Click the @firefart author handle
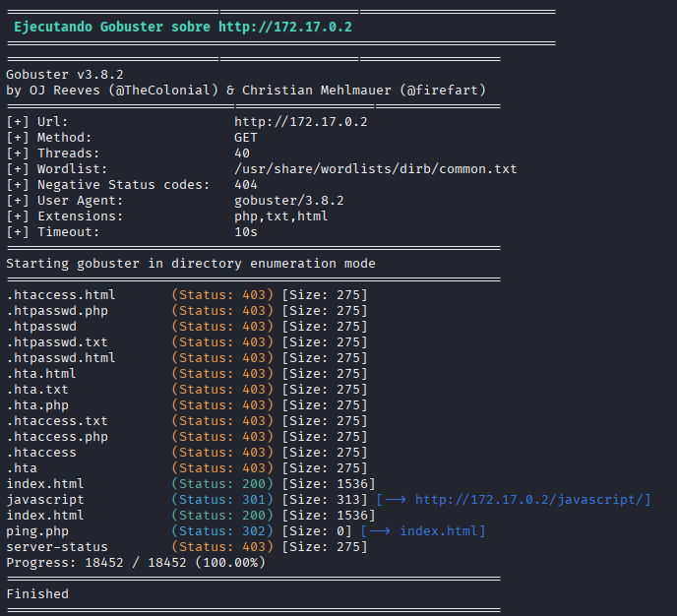This screenshot has width=677, height=616. 442,91
